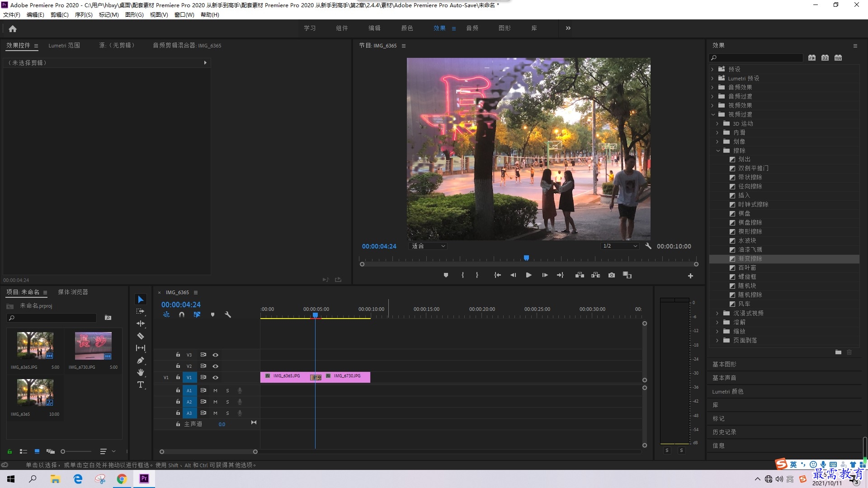Expand the 溶解 folder
This screenshot has height=488, width=868.
tap(717, 322)
